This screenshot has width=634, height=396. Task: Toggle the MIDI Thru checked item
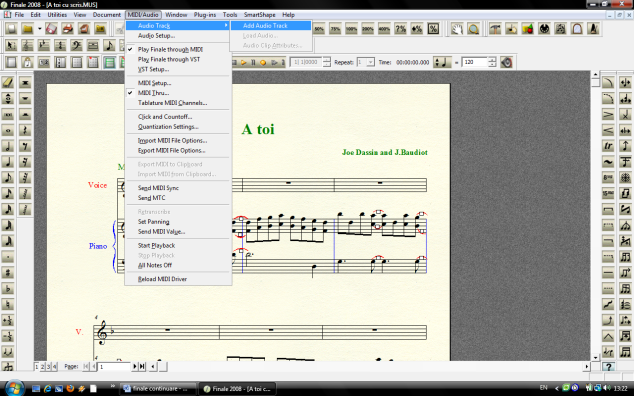tap(178, 93)
